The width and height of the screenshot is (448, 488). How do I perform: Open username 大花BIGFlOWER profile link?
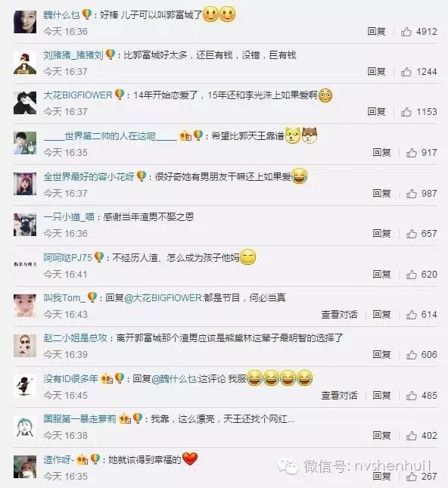point(78,95)
